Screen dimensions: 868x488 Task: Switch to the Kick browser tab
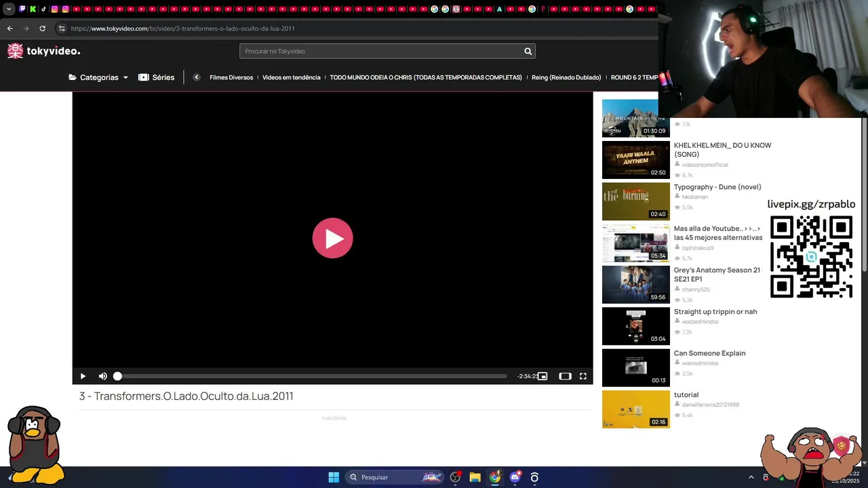click(x=33, y=9)
